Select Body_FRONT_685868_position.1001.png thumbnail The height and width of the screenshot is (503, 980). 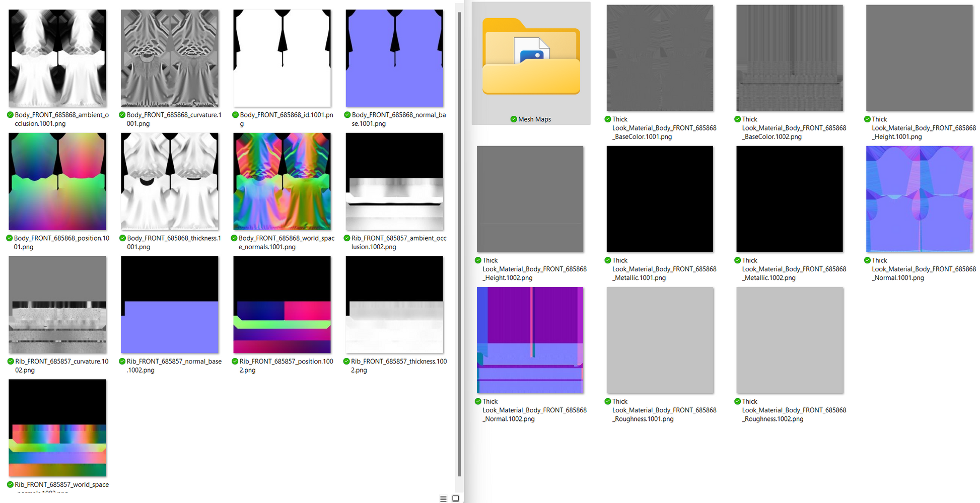pos(57,181)
